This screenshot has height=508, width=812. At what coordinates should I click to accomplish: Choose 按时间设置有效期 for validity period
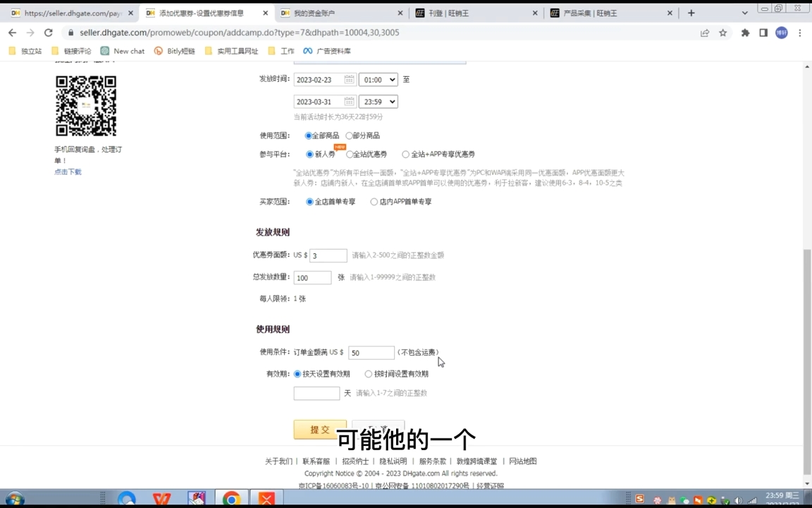coord(369,374)
